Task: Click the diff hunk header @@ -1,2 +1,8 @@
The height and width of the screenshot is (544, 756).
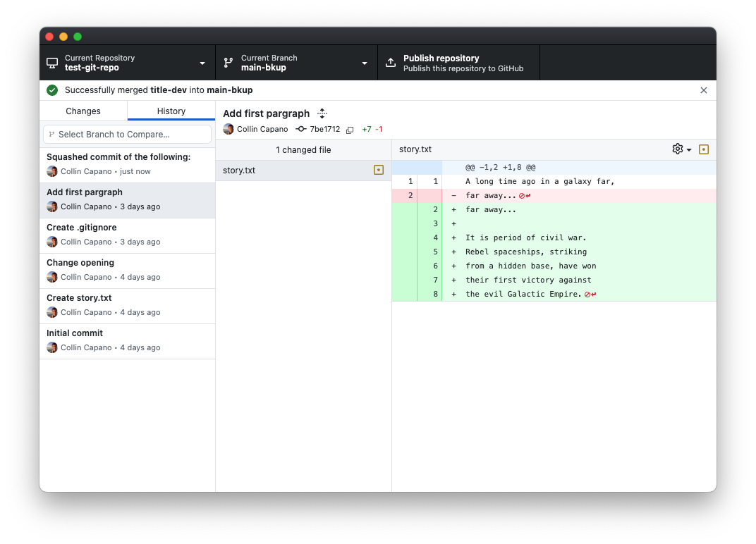Action: coord(501,167)
